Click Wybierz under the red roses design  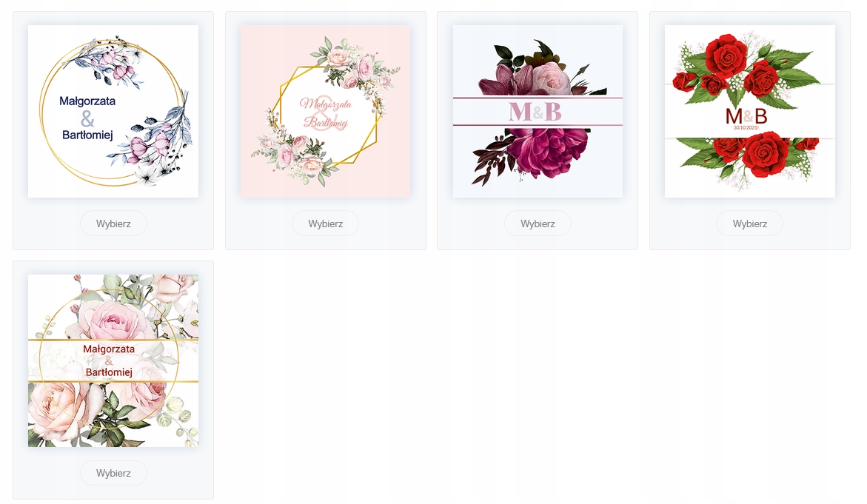[750, 224]
